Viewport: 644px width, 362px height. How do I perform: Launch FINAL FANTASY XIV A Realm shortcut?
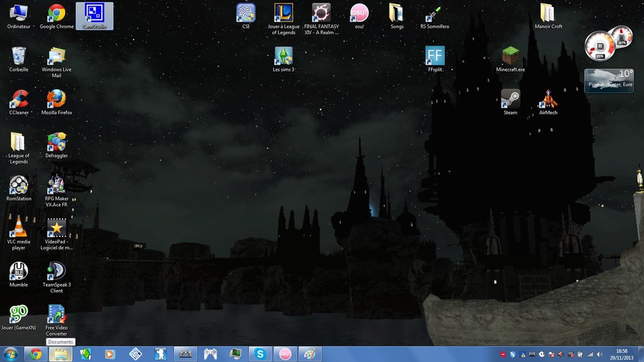pyautogui.click(x=321, y=19)
